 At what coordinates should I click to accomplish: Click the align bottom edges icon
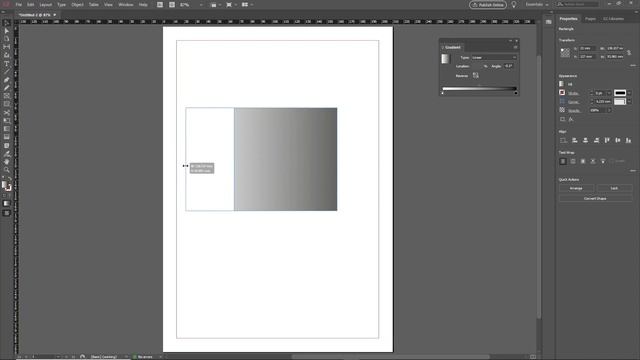pos(629,140)
